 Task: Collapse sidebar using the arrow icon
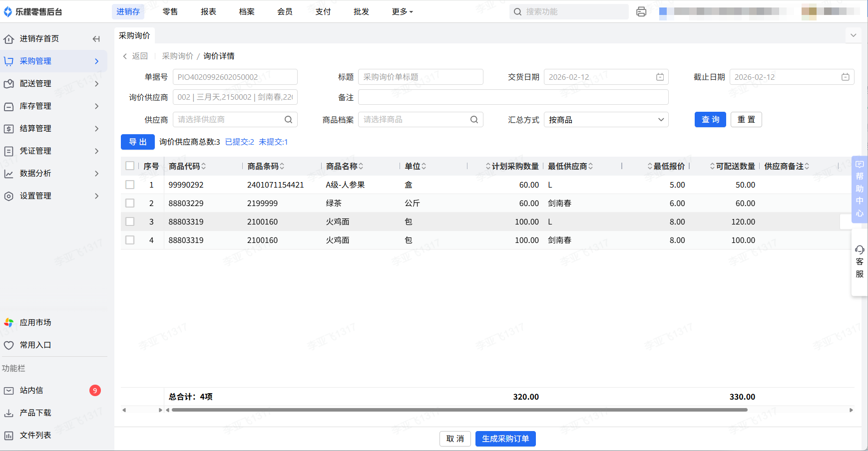pos(96,39)
